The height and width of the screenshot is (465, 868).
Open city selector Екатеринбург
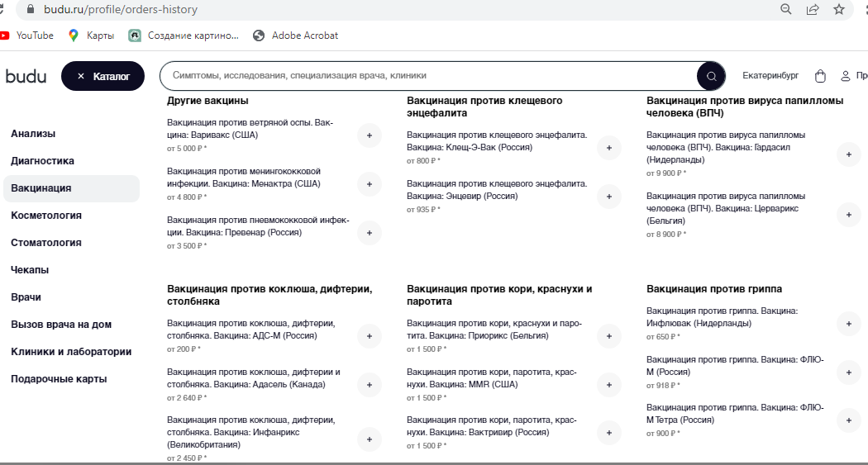tap(770, 76)
